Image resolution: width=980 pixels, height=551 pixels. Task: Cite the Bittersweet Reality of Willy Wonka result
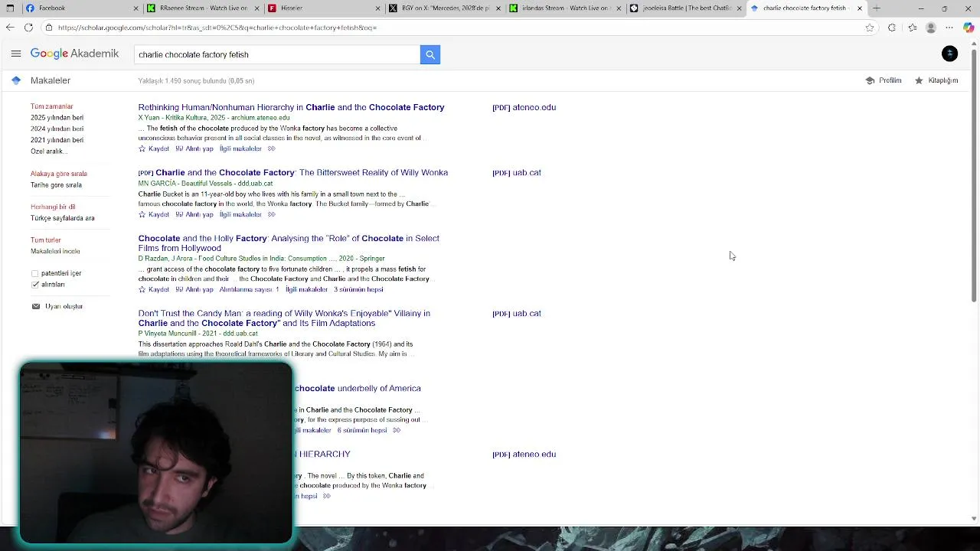tap(194, 214)
